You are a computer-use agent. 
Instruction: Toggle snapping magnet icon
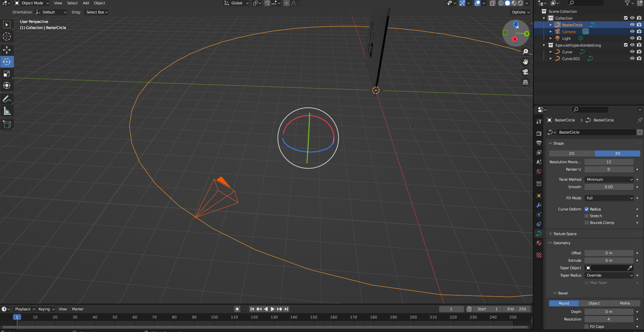267,3
